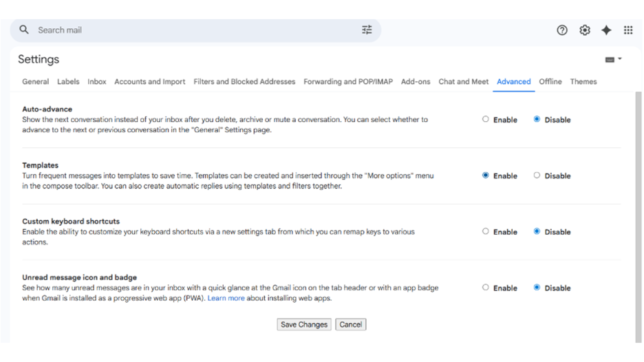Switch to the Labels tab
Image resolution: width=644 pixels, height=362 pixels.
(68, 81)
